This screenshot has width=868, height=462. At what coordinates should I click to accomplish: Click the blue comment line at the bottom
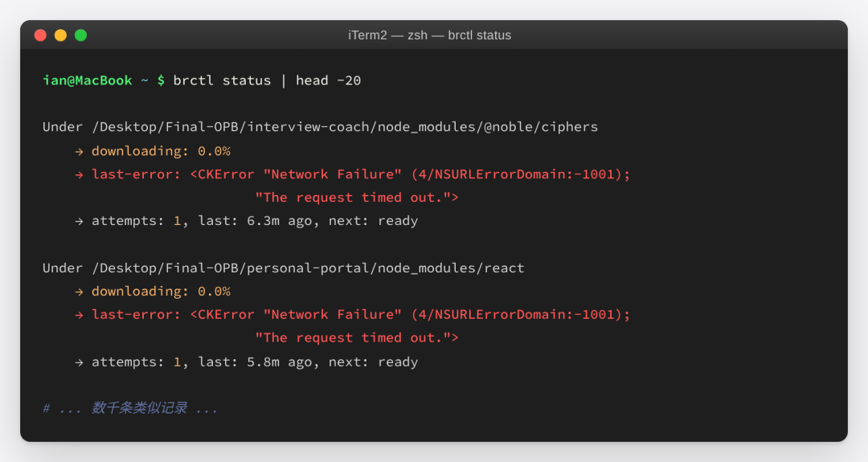(x=130, y=408)
